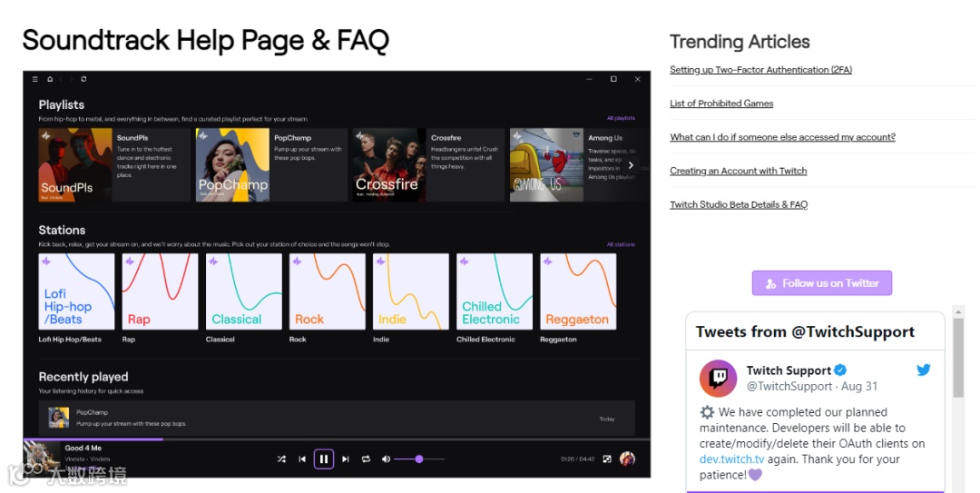This screenshot has width=980, height=493.
Task: Play the Indie station tile
Action: coord(411,291)
